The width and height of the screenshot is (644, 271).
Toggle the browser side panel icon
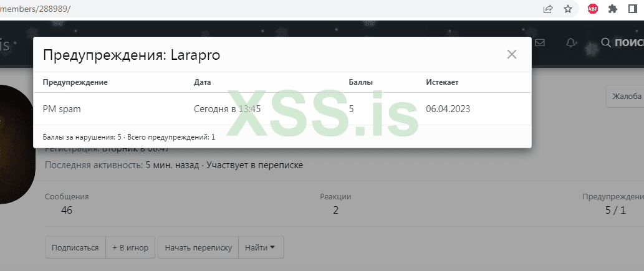[x=633, y=9]
